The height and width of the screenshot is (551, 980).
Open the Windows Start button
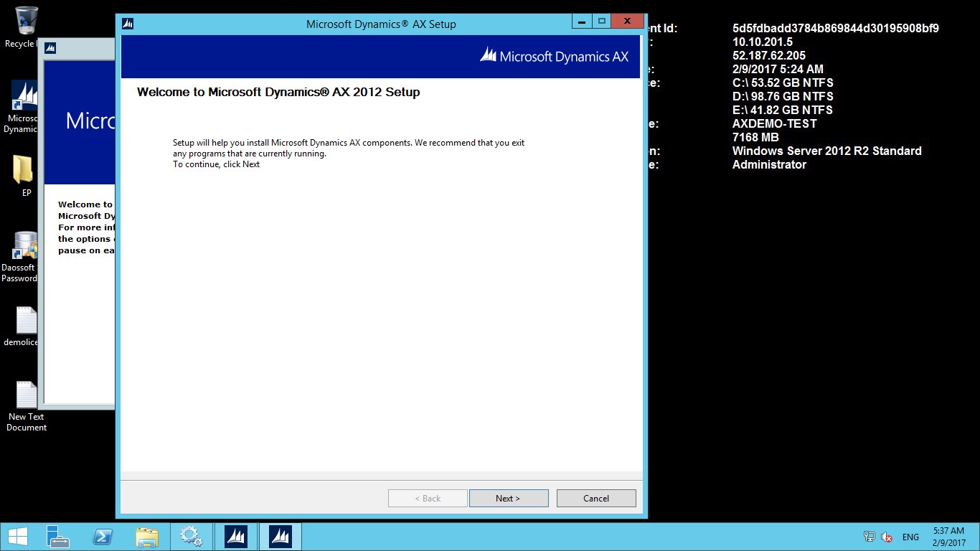[x=17, y=537]
